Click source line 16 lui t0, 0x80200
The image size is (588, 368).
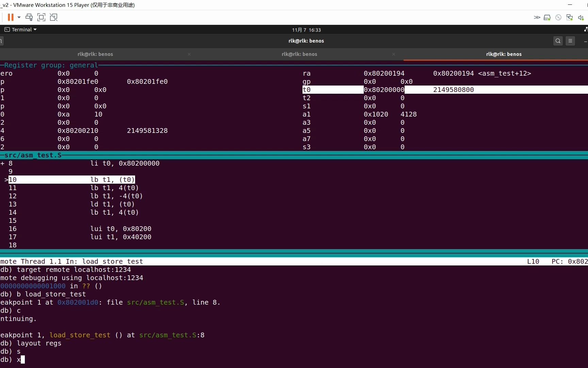tap(121, 229)
